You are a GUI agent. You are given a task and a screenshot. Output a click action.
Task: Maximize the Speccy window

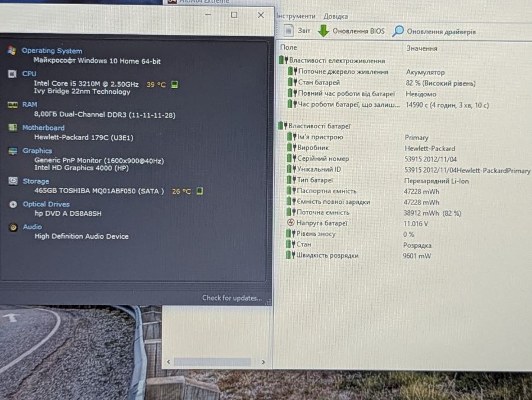pos(234,15)
